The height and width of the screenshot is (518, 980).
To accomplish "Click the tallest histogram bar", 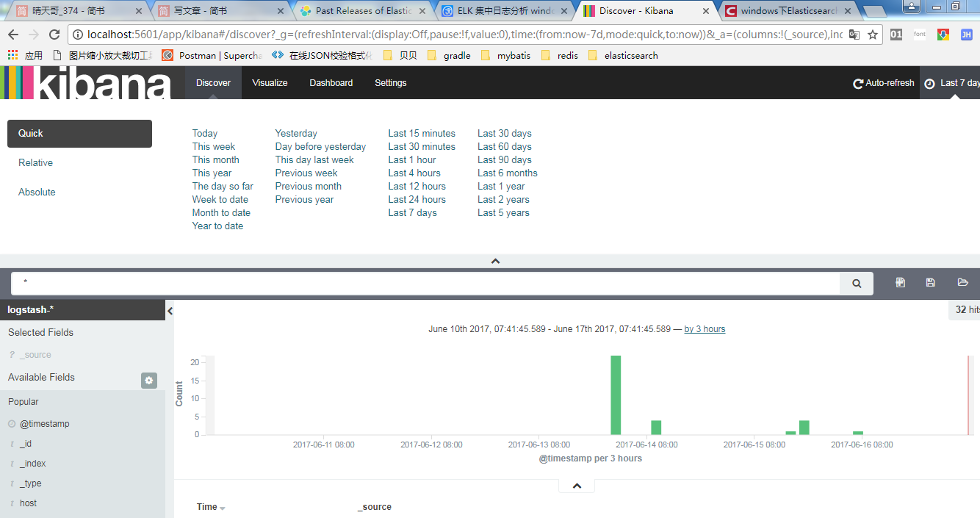I will pos(616,395).
